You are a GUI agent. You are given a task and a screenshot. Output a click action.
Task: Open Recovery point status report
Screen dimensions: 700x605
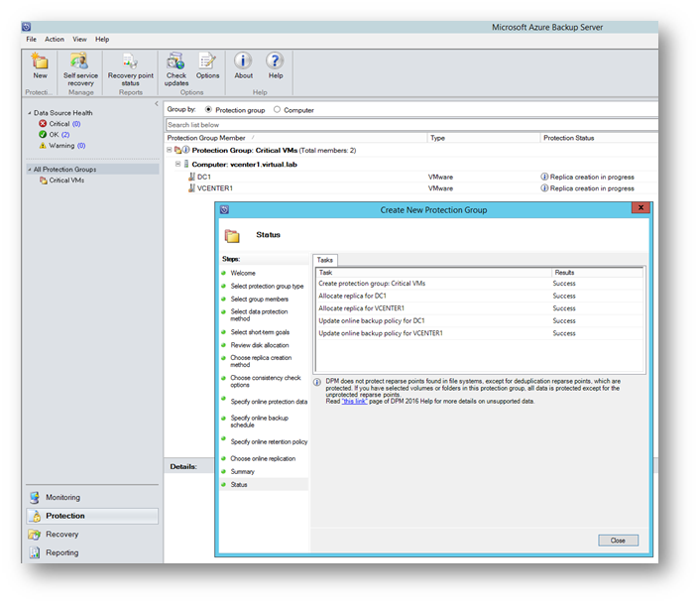point(130,60)
